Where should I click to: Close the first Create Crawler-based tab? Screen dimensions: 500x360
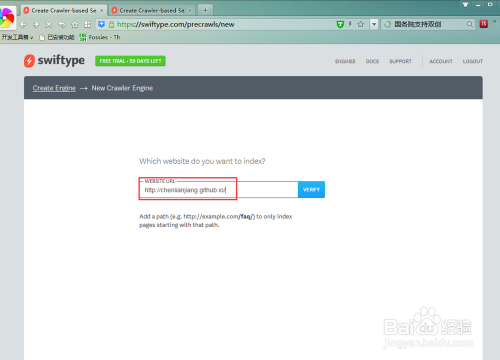pos(102,11)
